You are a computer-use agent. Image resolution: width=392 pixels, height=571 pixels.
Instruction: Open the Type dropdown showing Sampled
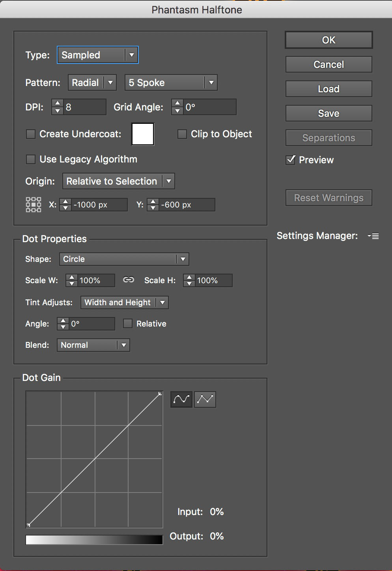98,55
